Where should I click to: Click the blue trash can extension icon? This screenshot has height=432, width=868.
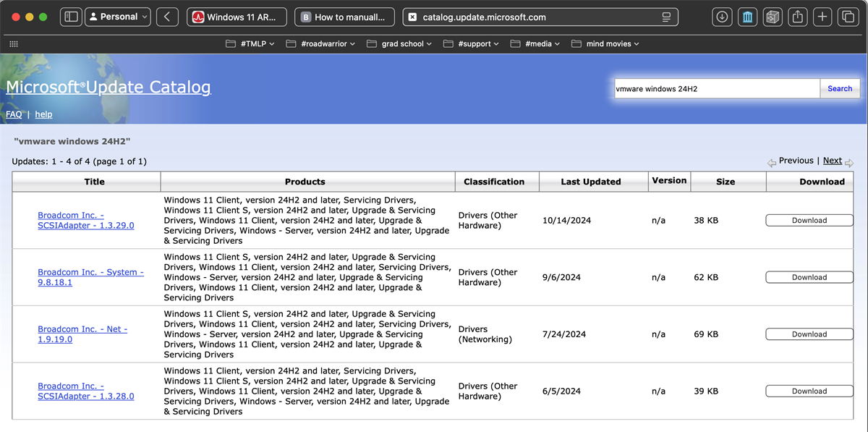point(747,17)
